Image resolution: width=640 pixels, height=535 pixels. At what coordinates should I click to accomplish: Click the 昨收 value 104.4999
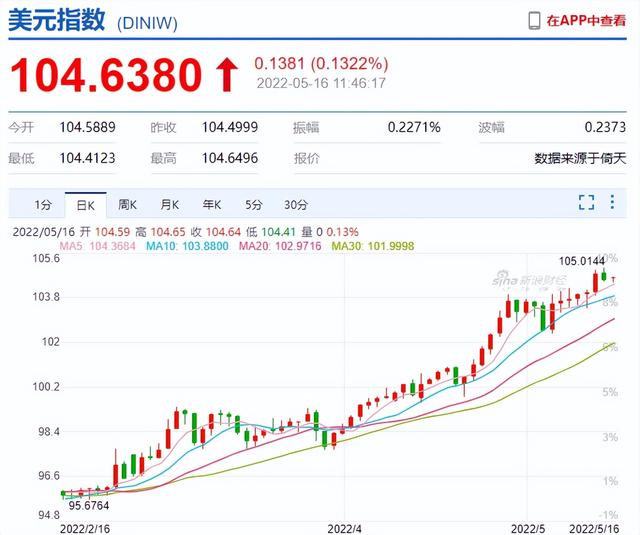click(x=230, y=127)
